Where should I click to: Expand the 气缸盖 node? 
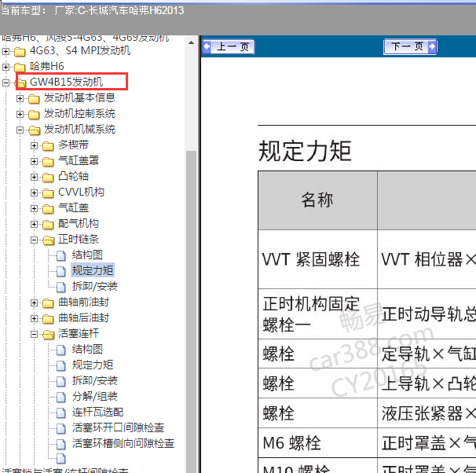[34, 208]
